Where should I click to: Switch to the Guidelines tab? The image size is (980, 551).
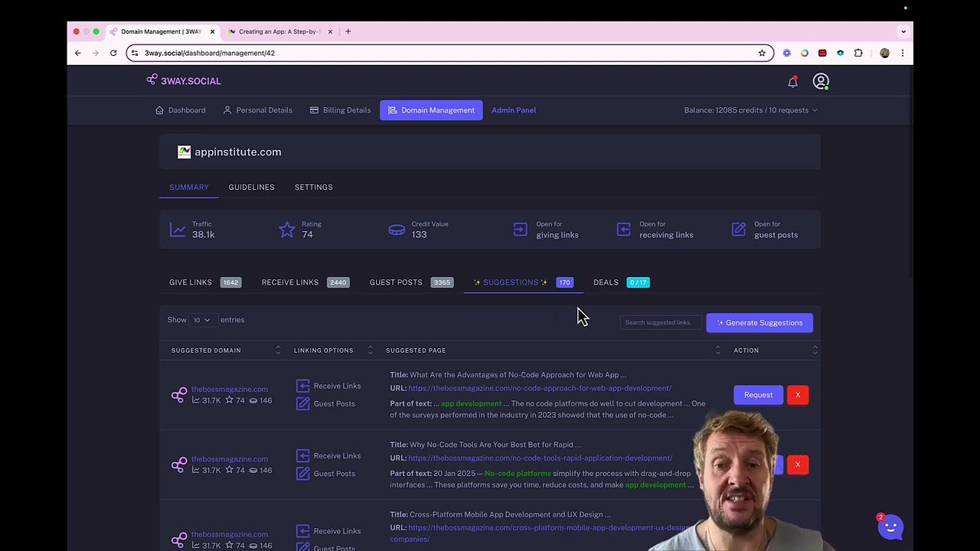click(251, 187)
